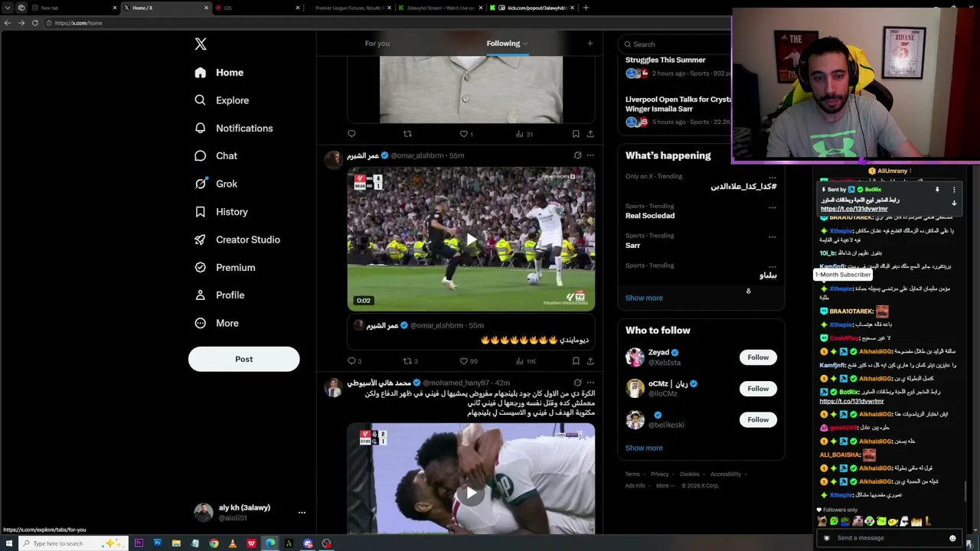Click the Post button
Image resolution: width=980 pixels, height=551 pixels.
coord(244,359)
